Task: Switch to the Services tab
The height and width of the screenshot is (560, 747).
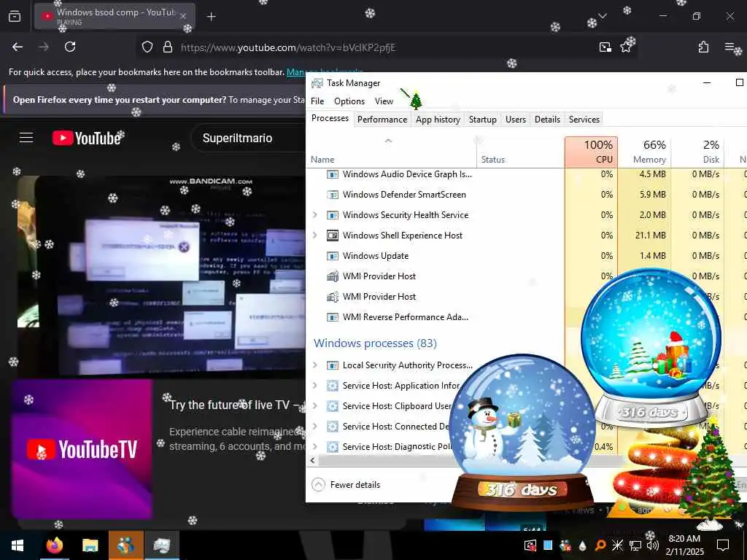Action: click(x=584, y=120)
